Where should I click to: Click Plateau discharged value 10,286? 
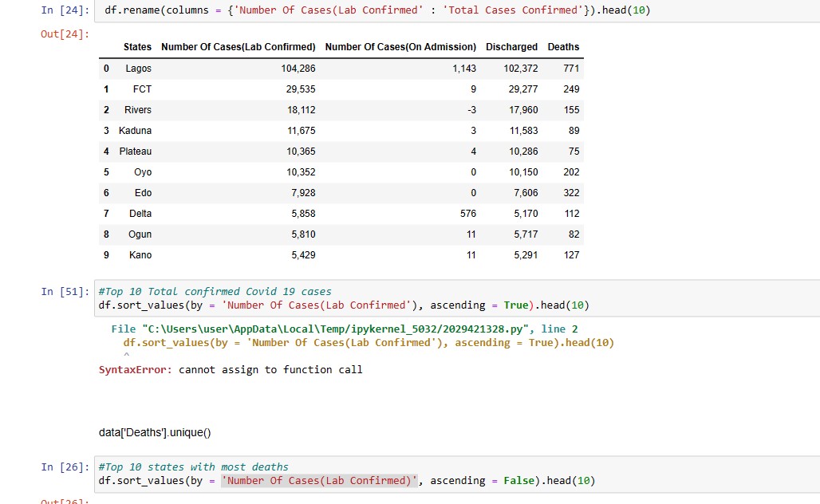(523, 152)
